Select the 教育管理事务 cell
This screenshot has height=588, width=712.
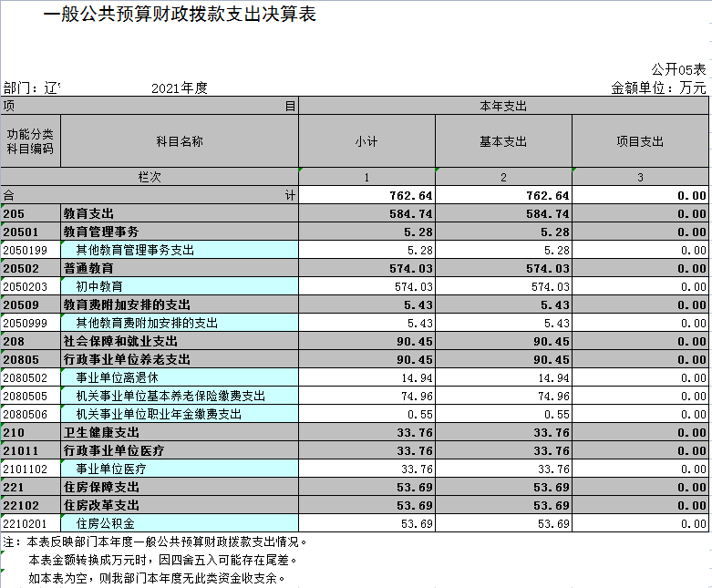180,232
